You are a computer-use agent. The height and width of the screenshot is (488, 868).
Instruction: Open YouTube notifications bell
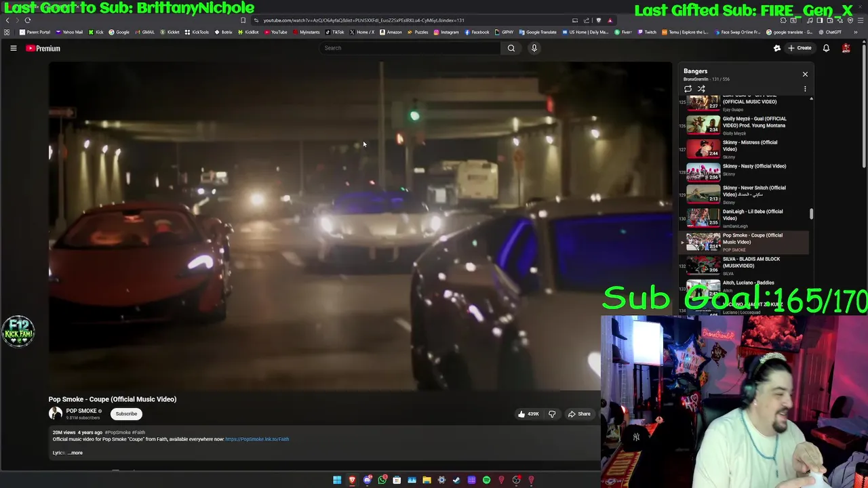(826, 48)
